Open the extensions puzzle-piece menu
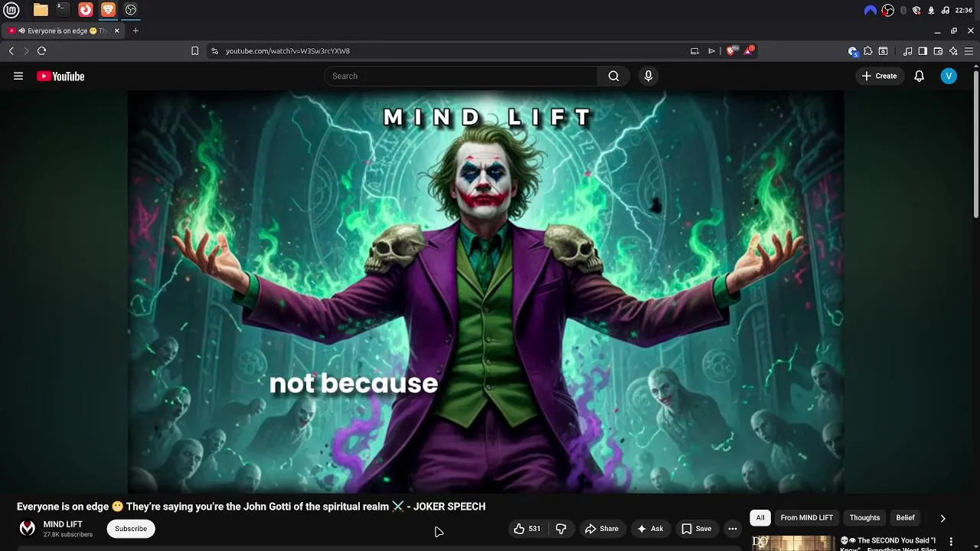 (867, 51)
